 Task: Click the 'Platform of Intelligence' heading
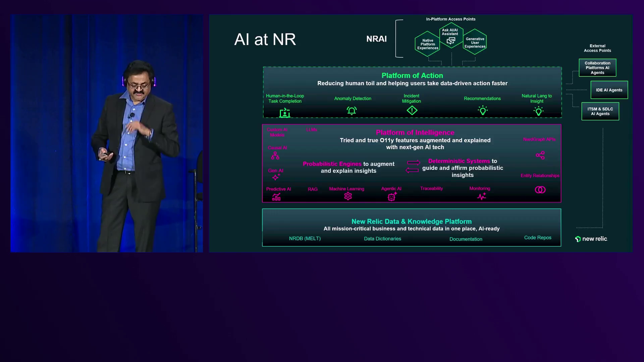pos(415,132)
